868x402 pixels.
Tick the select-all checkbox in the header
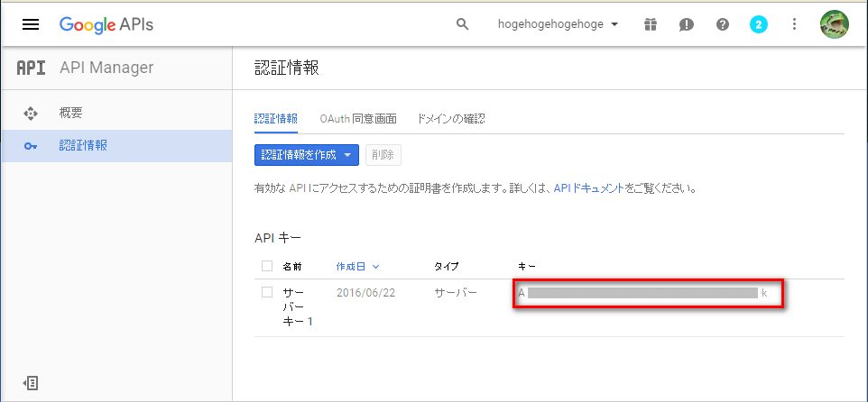tap(267, 267)
